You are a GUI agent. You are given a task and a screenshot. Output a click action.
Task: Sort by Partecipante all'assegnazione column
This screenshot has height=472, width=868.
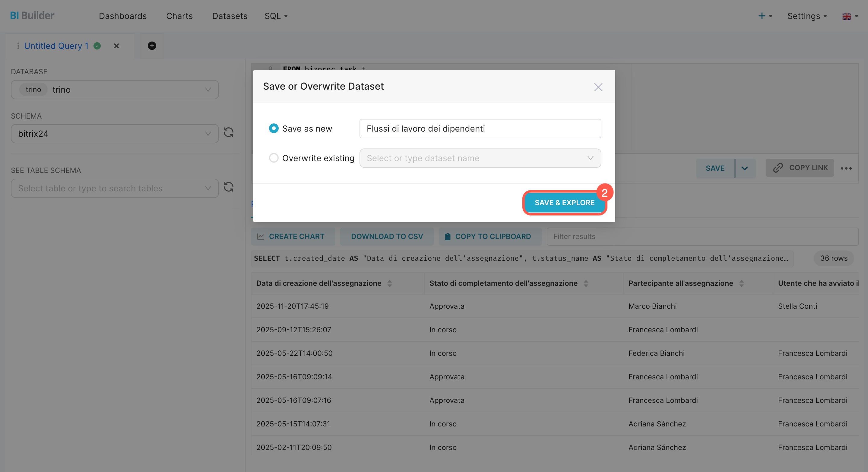pos(741,284)
